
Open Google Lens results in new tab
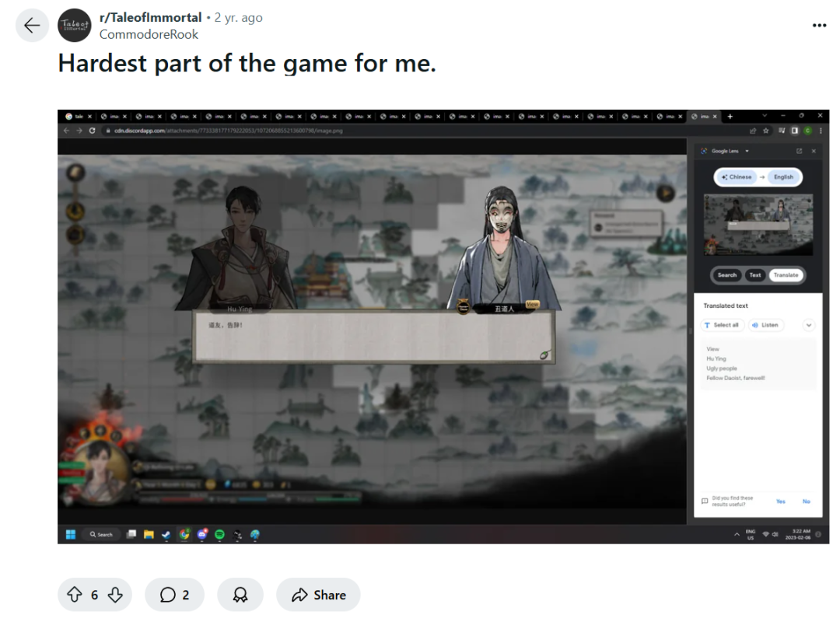click(x=800, y=151)
